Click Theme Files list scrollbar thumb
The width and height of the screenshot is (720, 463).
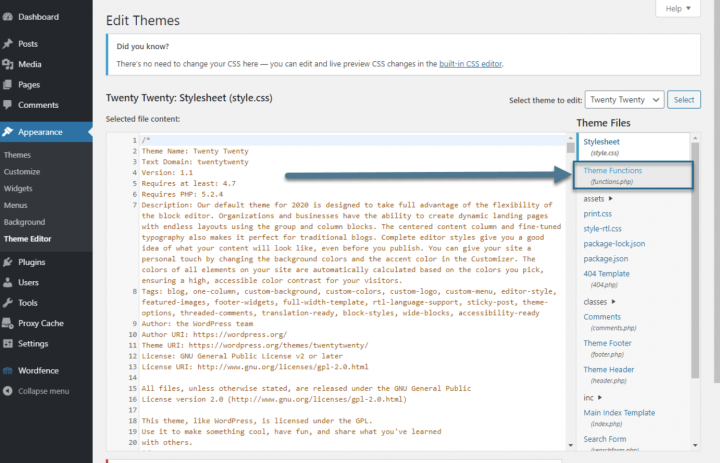coord(695,260)
